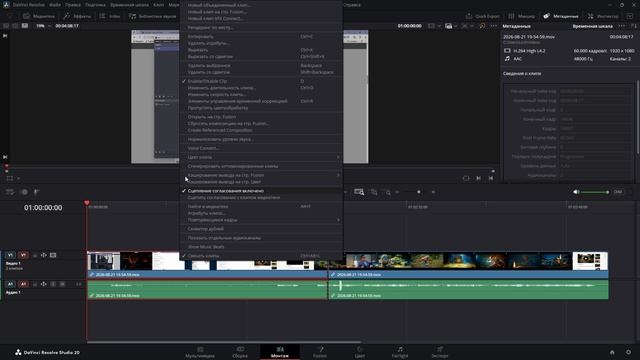Choose Рендеринг по месту menu item
Image resolution: width=640 pixels, height=360 pixels.
pos(261,28)
